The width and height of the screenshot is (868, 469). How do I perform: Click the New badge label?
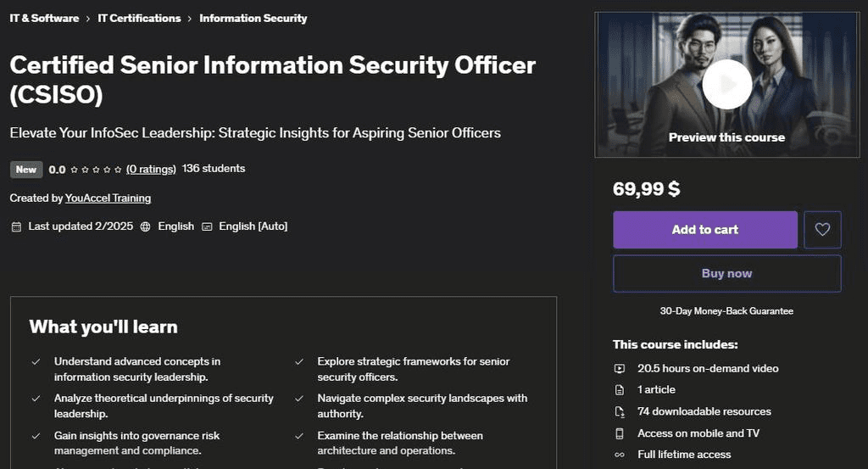[x=26, y=169]
